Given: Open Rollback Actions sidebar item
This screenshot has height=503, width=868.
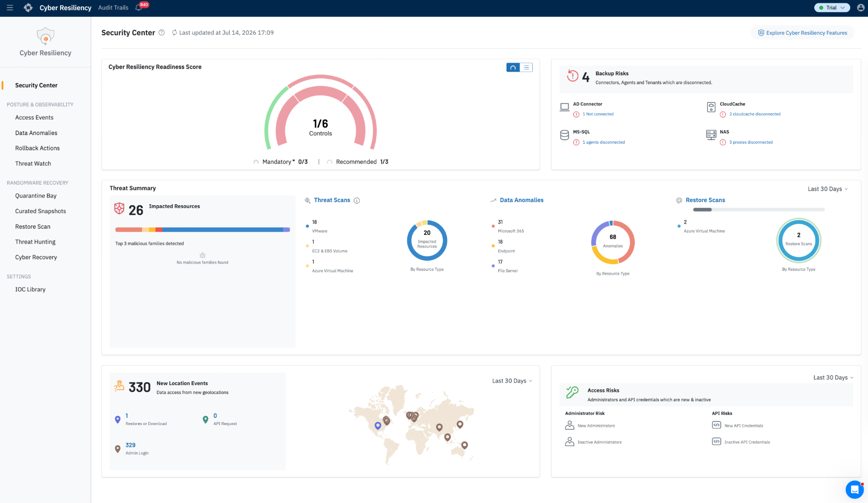Looking at the screenshot, I should tap(37, 148).
